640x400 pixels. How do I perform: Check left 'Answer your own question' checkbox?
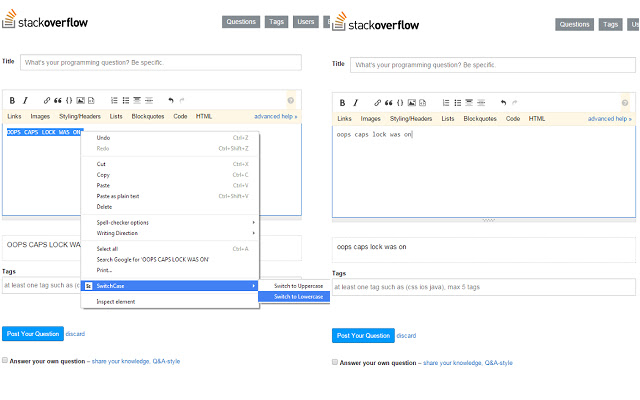[x=5, y=361]
